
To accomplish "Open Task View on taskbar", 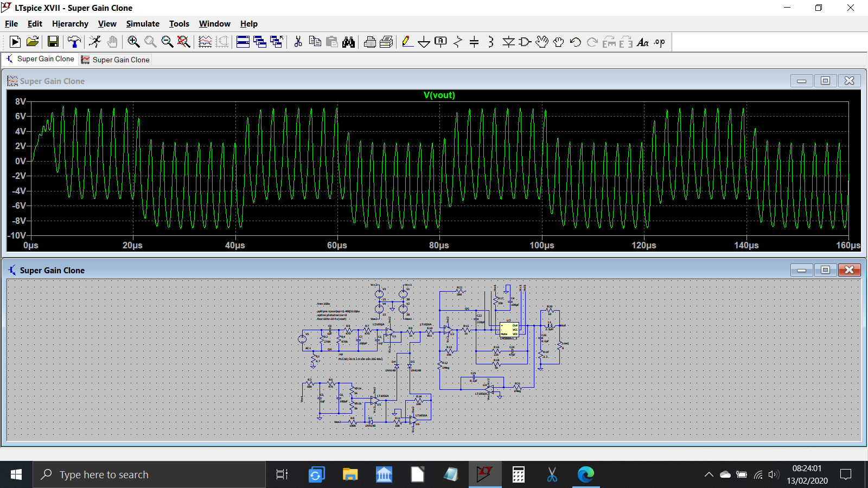I will coord(282,474).
